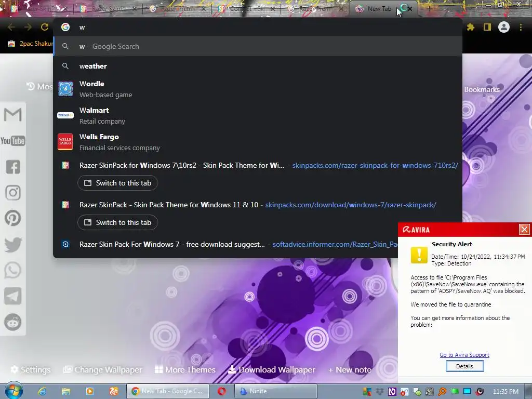
Task: Open Windows Explorer folder on taskbar
Action: click(66, 391)
